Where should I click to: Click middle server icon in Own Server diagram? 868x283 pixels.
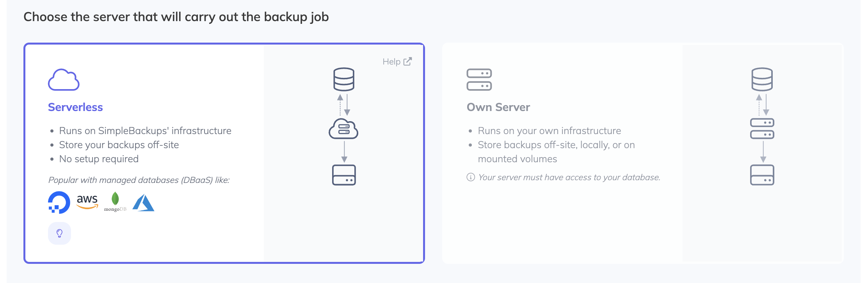762,129
